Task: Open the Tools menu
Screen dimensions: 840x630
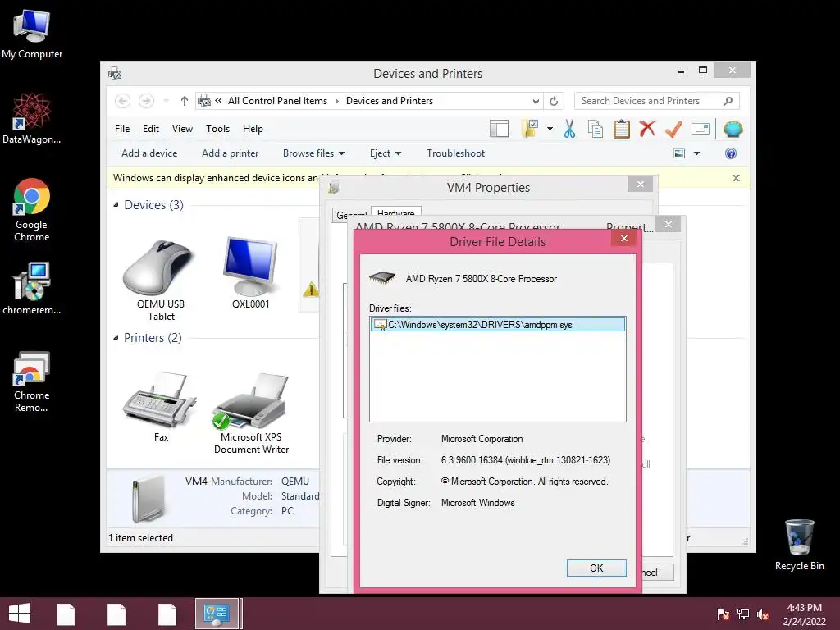Action: tap(217, 129)
